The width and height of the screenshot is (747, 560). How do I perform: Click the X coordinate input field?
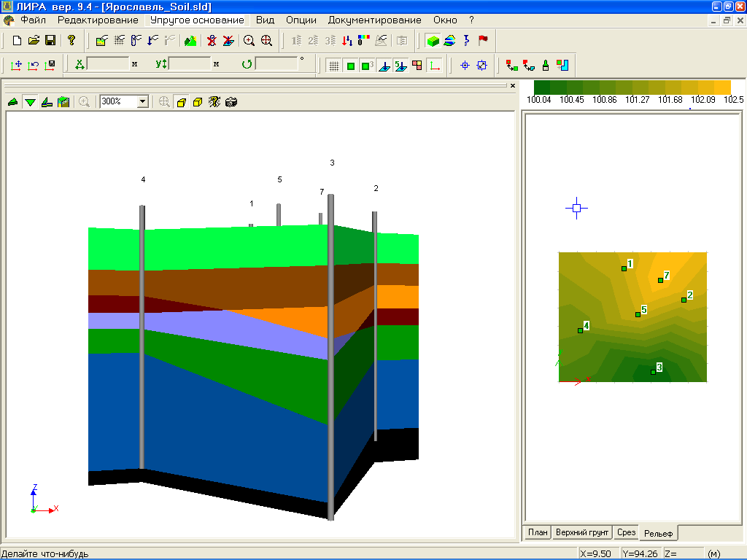click(x=107, y=64)
